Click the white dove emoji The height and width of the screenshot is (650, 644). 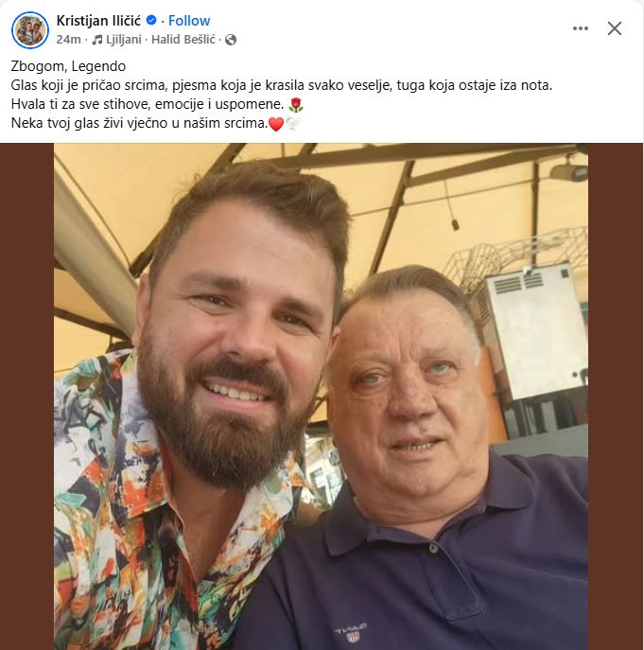tap(293, 124)
